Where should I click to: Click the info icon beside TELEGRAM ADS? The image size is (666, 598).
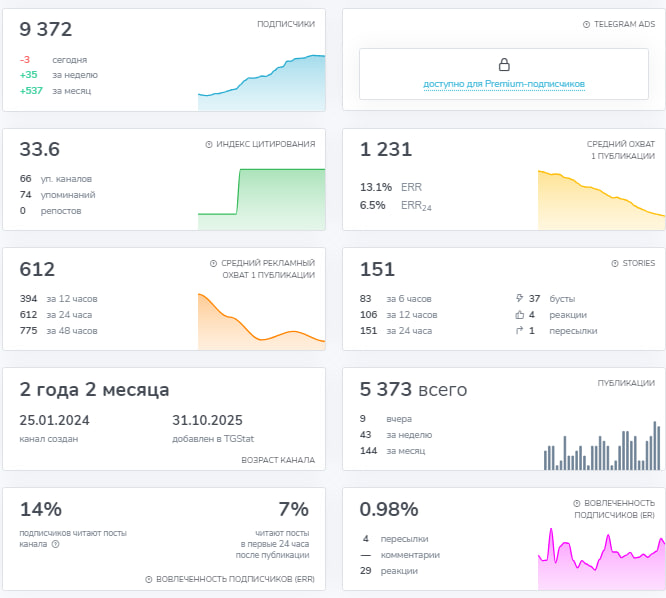point(586,24)
